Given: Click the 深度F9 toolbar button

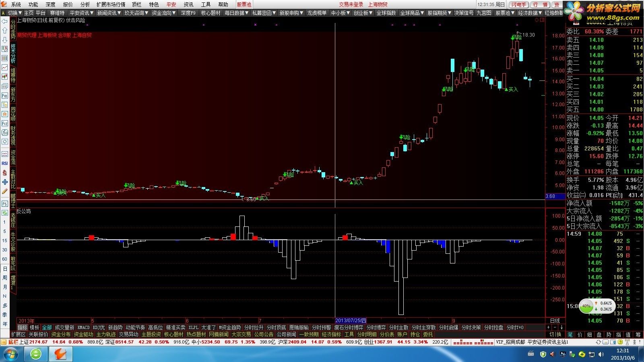Looking at the screenshot, I should click(x=188, y=13).
